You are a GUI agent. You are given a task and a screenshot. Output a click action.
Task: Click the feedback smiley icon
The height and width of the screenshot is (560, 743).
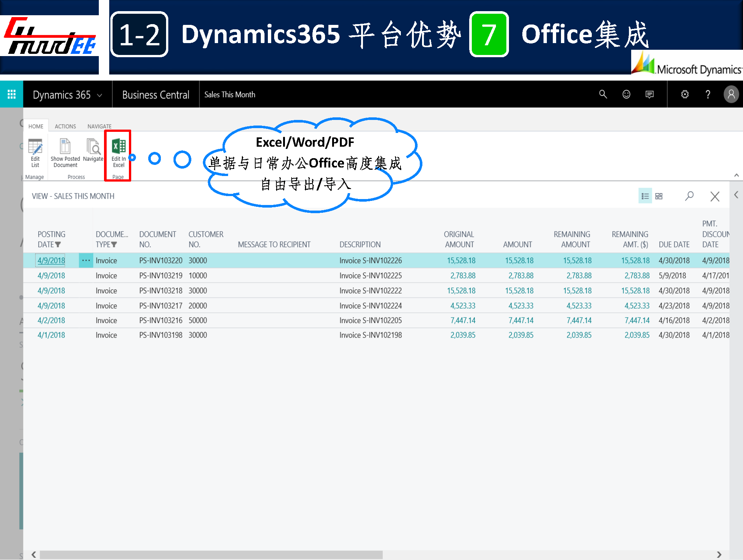coord(626,94)
